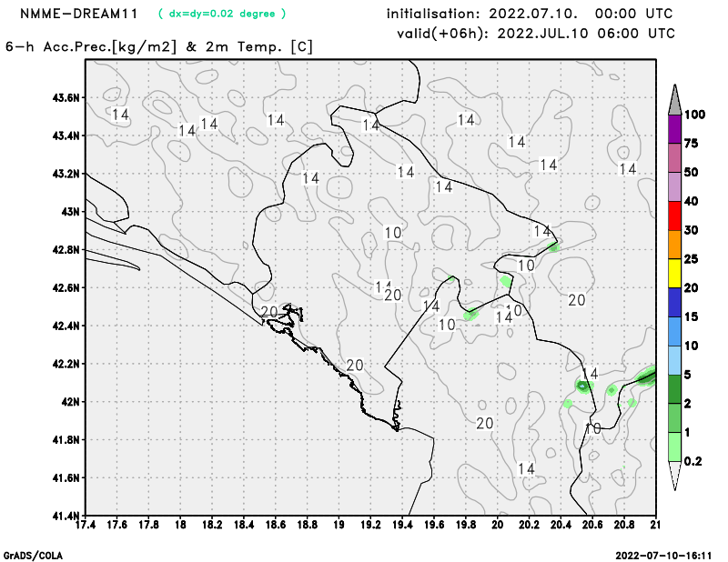The image size is (728, 562).
Task: Click the colorbar value label 30
Action: pyautogui.click(x=692, y=230)
